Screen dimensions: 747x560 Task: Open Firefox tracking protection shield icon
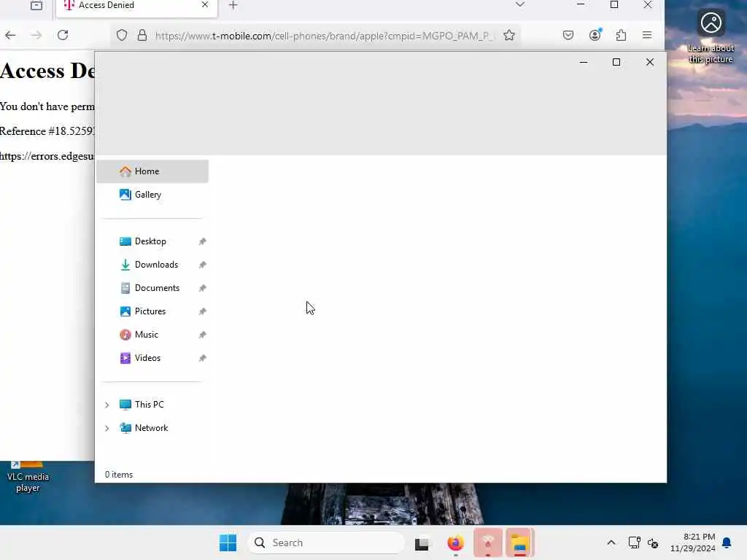122,35
